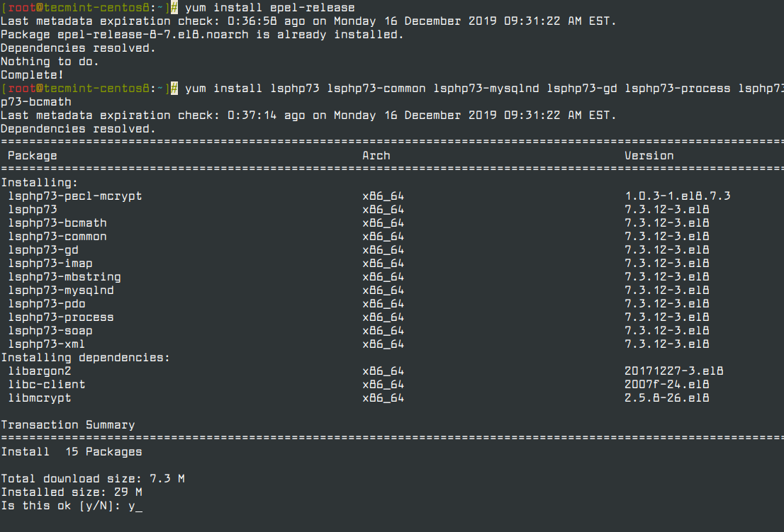Click version 1.0.3-1.el8.7.3 text
The width and height of the screenshot is (784, 532).
pyautogui.click(x=677, y=196)
